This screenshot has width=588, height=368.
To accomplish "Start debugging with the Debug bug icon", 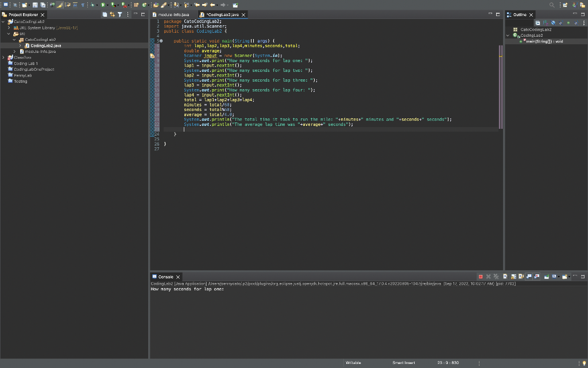I will 92,5.
